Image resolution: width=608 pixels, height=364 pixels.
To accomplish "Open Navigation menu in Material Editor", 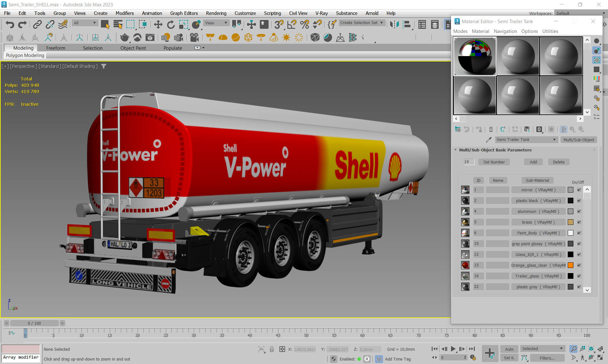I will 505,31.
